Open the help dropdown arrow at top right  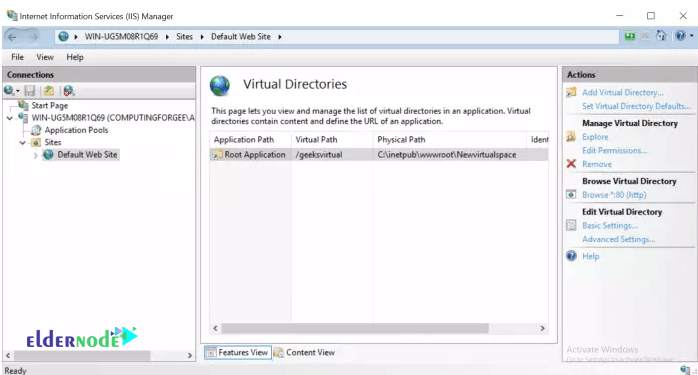pyautogui.click(x=691, y=36)
